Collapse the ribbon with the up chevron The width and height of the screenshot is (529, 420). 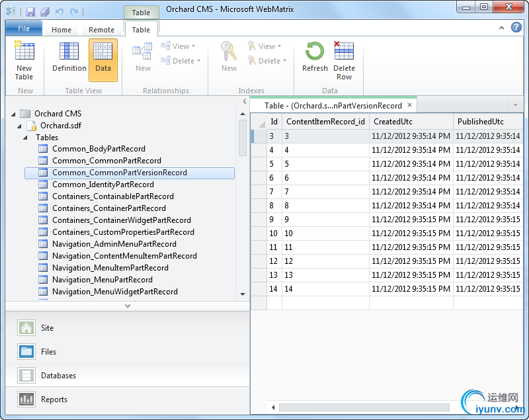[x=502, y=28]
